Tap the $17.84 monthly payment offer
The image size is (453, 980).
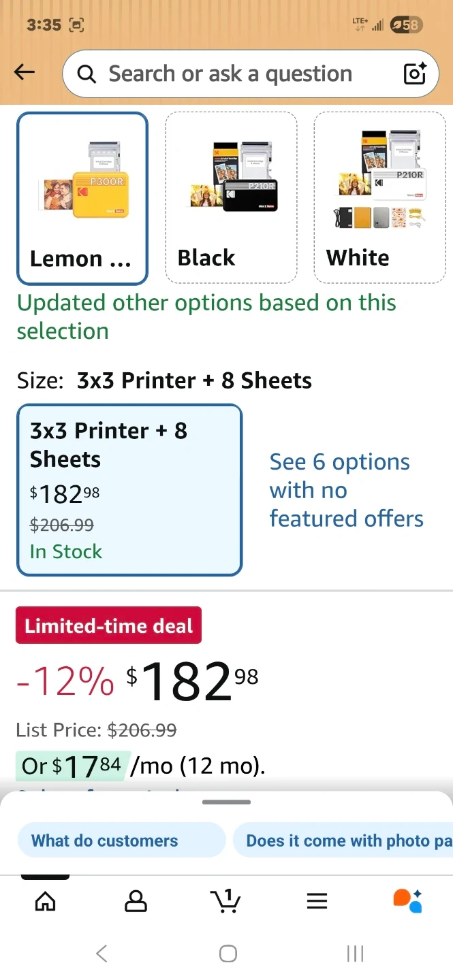point(71,766)
